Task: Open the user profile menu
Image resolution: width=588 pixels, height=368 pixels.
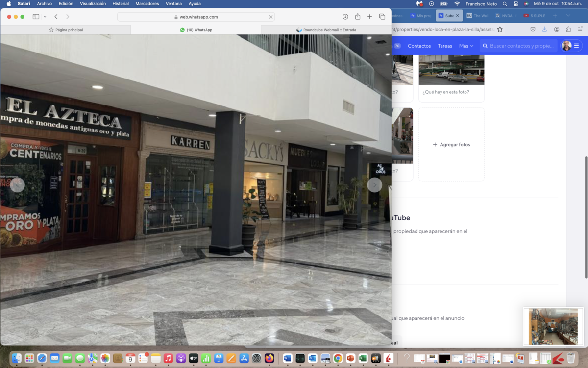Action: [x=571, y=46]
